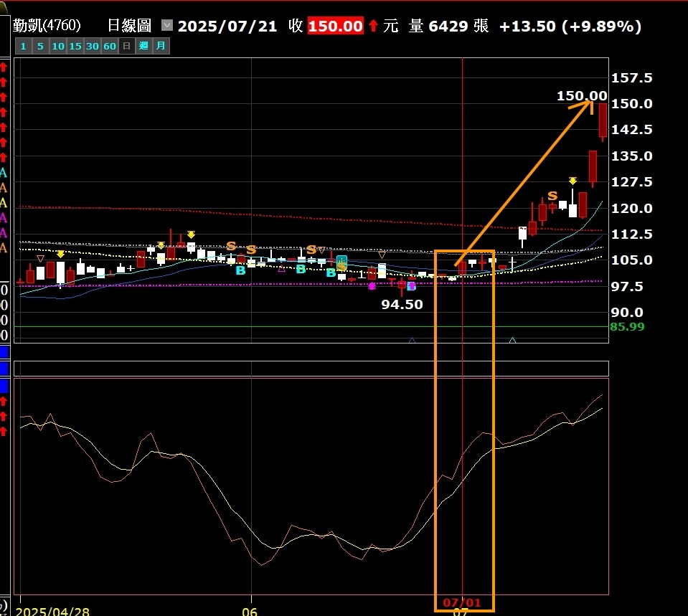Switch to the 1-minute chart interval
688x616 pixels.
[23, 46]
